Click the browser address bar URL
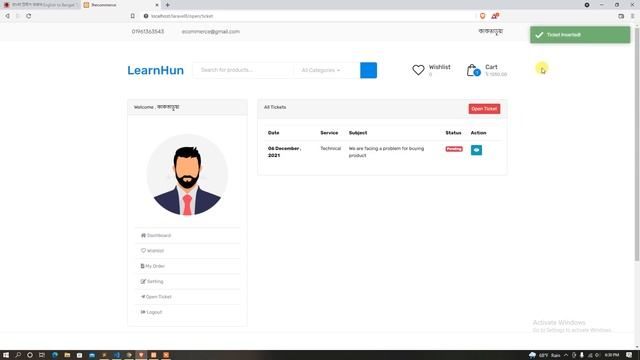This screenshot has height=360, width=640. click(182, 16)
